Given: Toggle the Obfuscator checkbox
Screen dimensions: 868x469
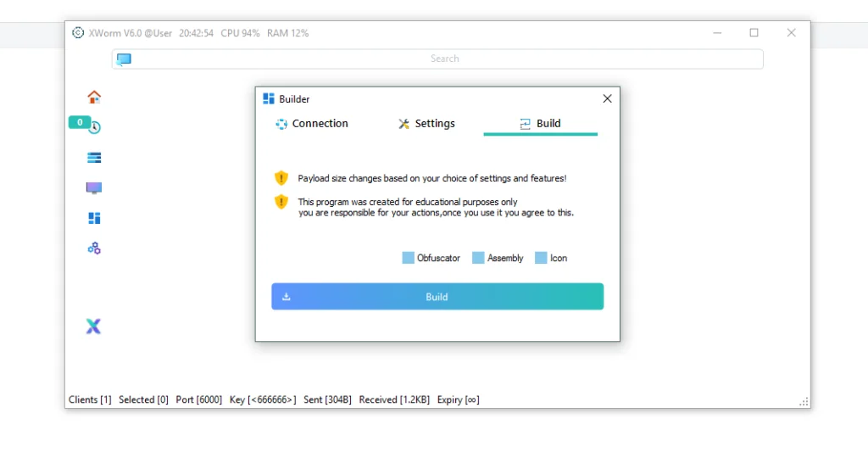Looking at the screenshot, I should [x=409, y=258].
